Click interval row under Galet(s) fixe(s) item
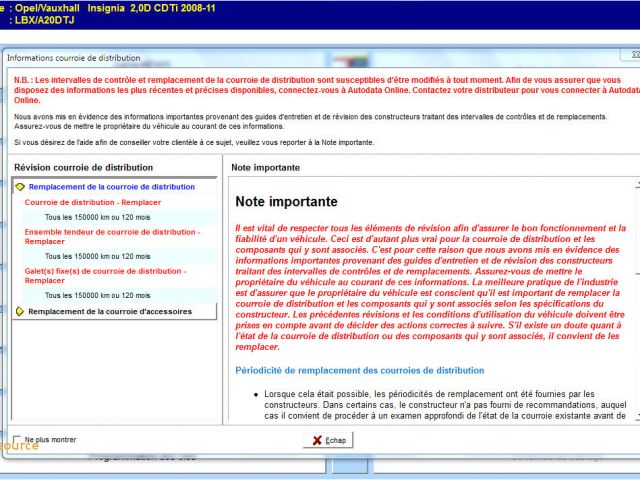The width and height of the screenshot is (640, 480). tap(98, 295)
